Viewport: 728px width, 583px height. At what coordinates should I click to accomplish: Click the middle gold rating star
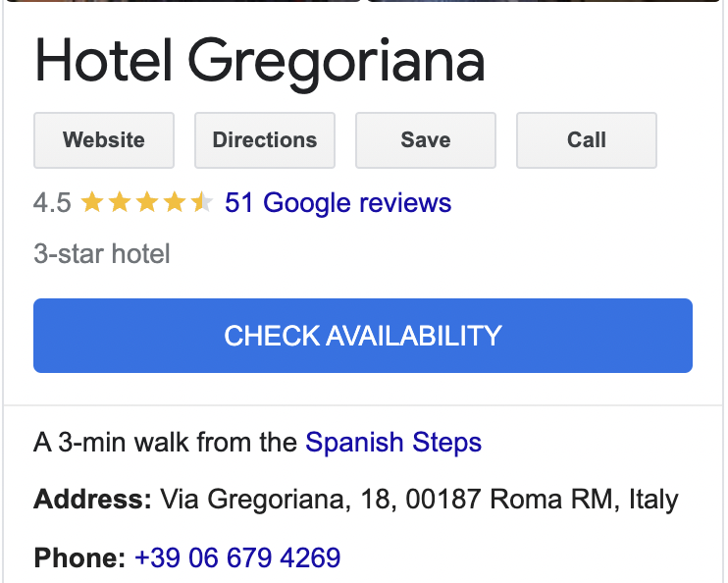click(x=147, y=203)
